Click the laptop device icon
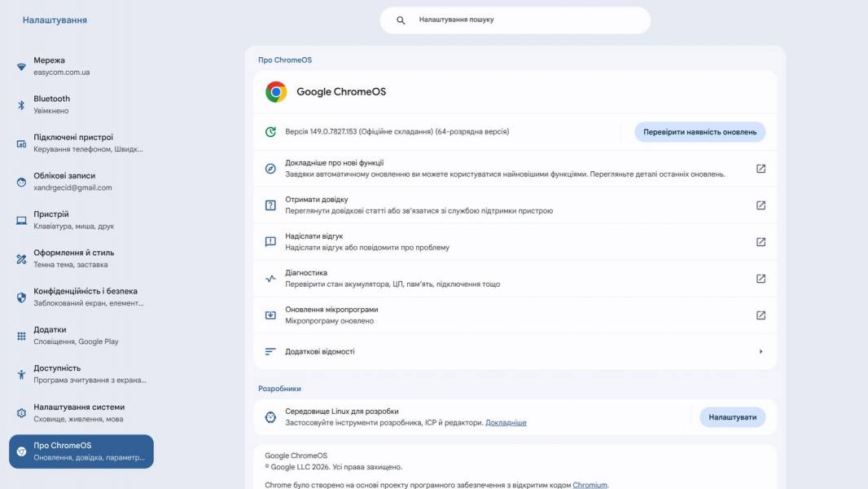 (21, 220)
